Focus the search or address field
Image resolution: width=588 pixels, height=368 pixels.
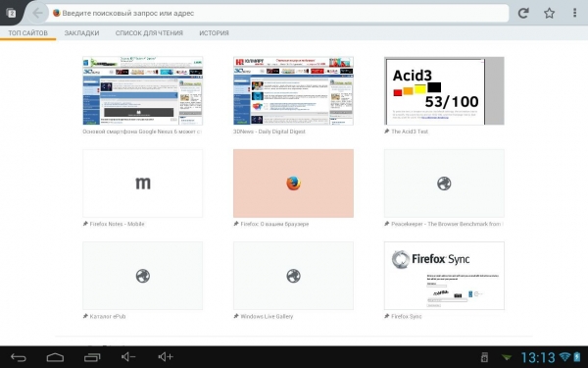[278, 13]
